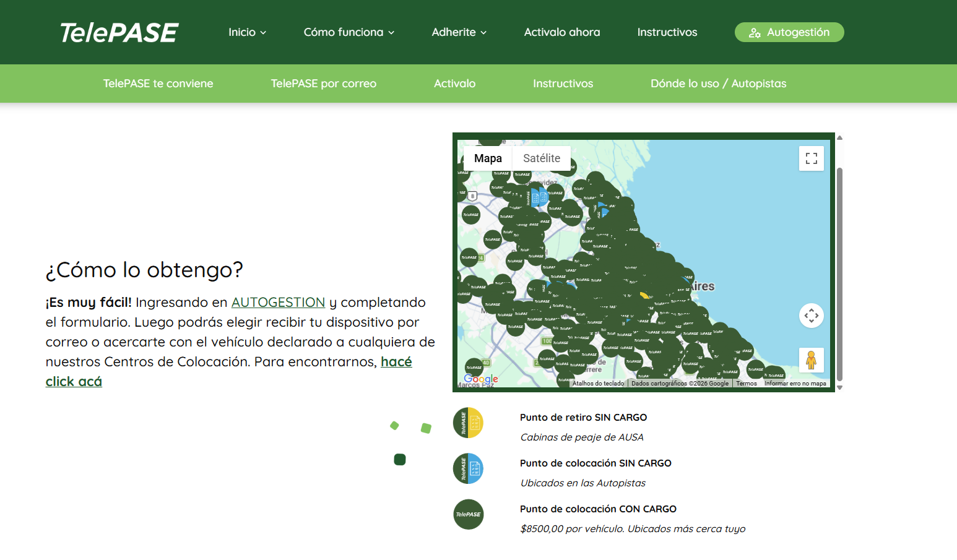The image size is (957, 560).
Task: Open the Atalhos do teclado map link
Action: coord(598,384)
